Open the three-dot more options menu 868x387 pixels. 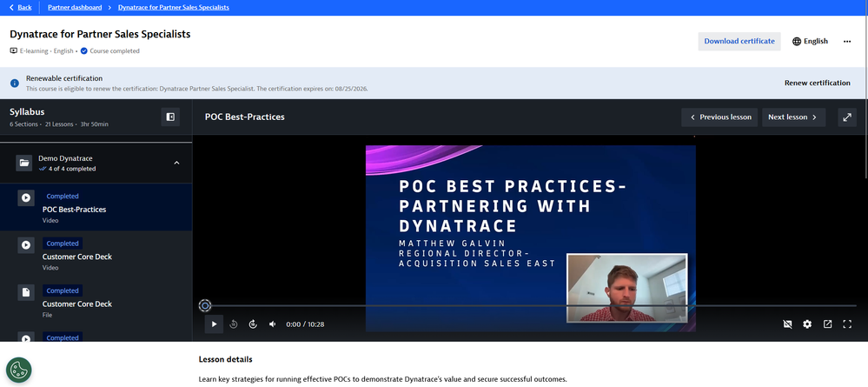coord(847,41)
